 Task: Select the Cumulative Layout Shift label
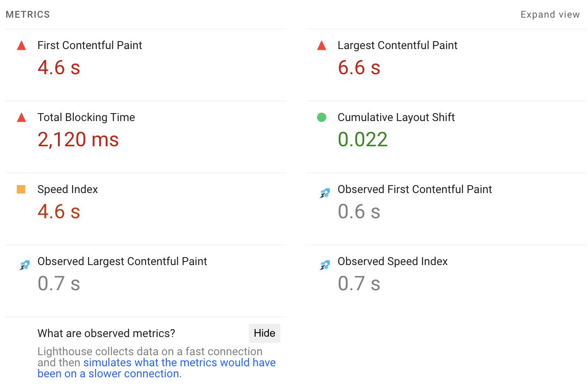tap(396, 118)
